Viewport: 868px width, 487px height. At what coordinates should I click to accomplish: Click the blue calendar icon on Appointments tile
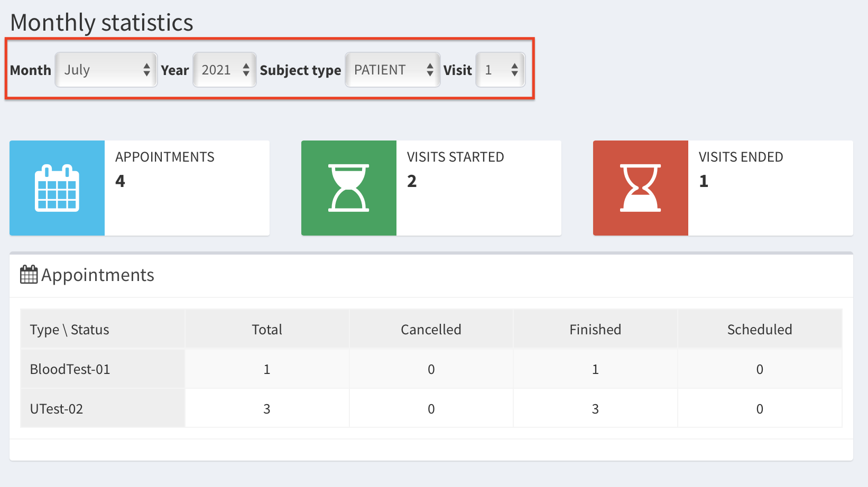[x=57, y=188]
